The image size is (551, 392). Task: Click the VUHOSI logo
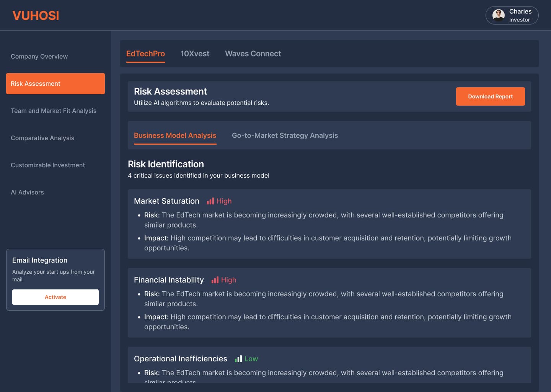click(36, 15)
